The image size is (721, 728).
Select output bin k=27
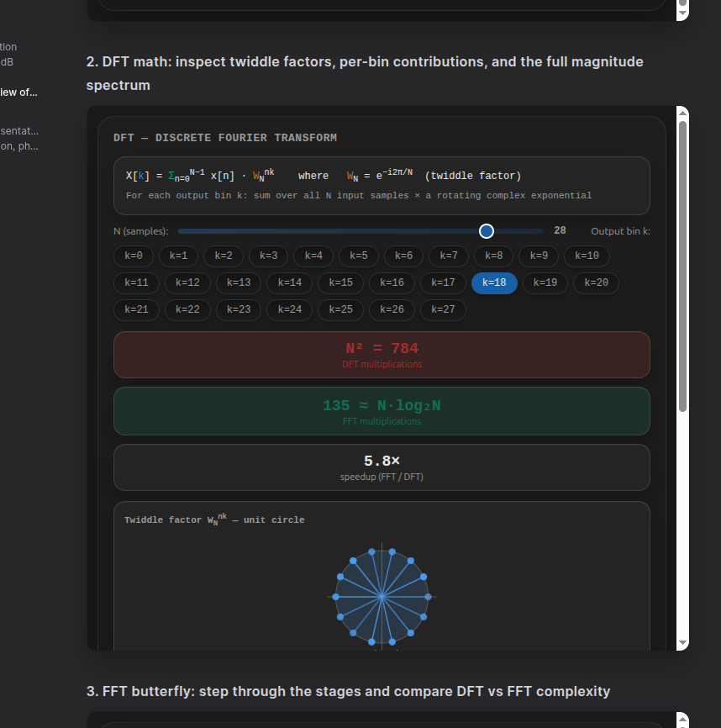coord(443,309)
